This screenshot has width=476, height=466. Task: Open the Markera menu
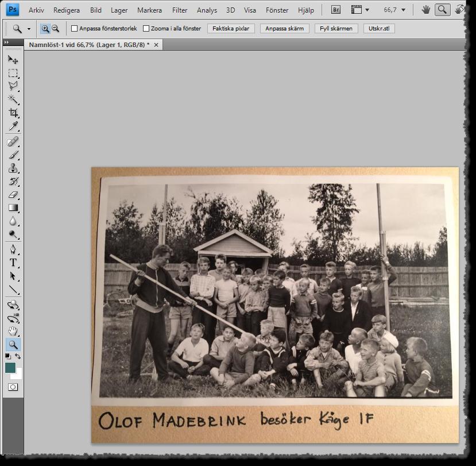click(x=149, y=10)
